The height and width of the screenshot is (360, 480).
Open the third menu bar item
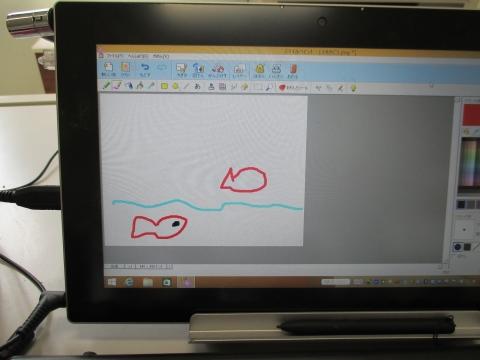161,57
